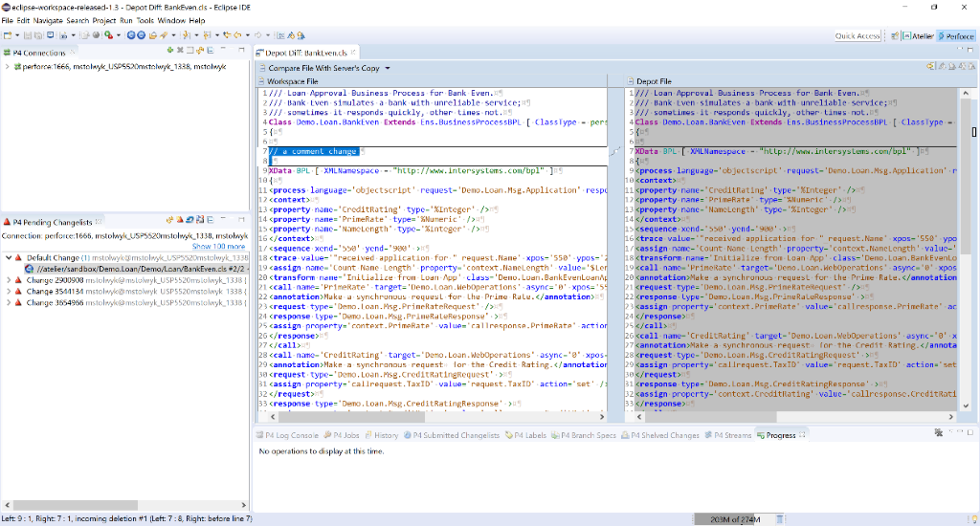Switch to the P4 Log Console tab
The height and width of the screenshot is (526, 980).
pos(287,435)
